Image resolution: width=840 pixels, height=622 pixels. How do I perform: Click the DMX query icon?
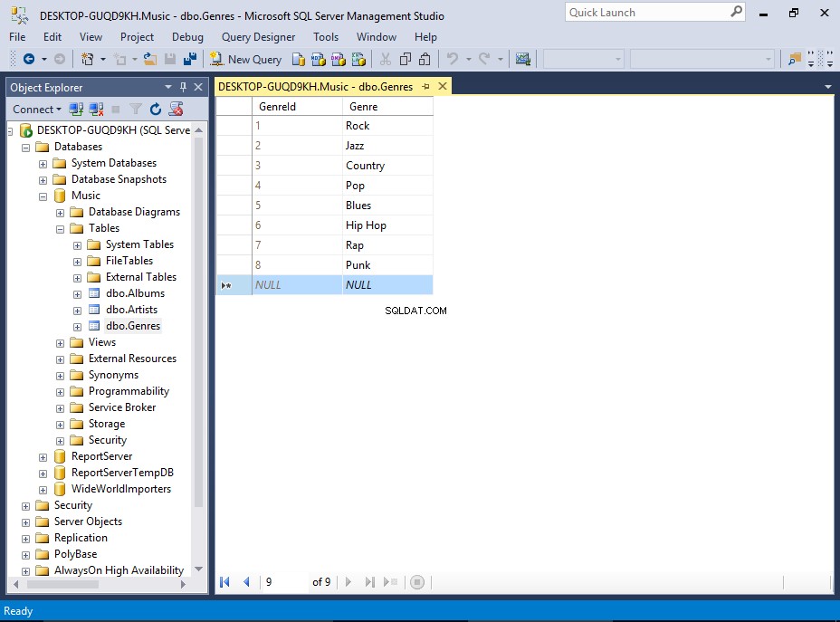point(338,59)
